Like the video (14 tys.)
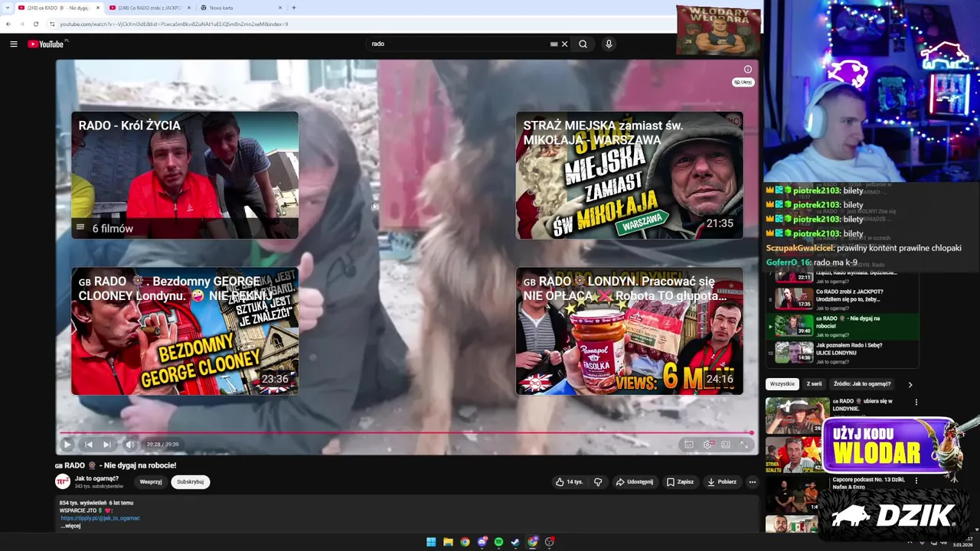Viewport: 980px width, 551px height. pyautogui.click(x=569, y=482)
